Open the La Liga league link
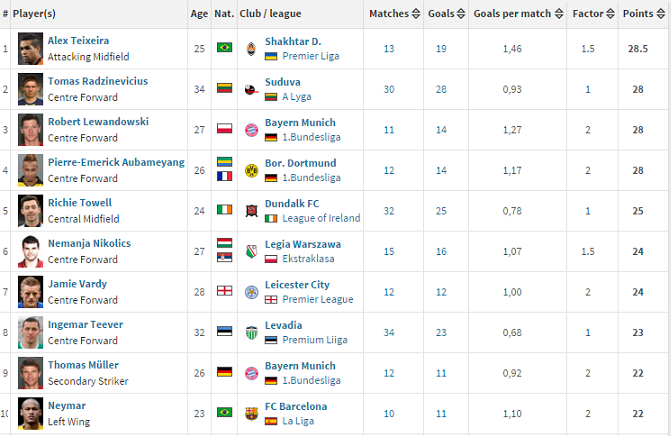Image resolution: width=671 pixels, height=436 pixels. click(299, 421)
